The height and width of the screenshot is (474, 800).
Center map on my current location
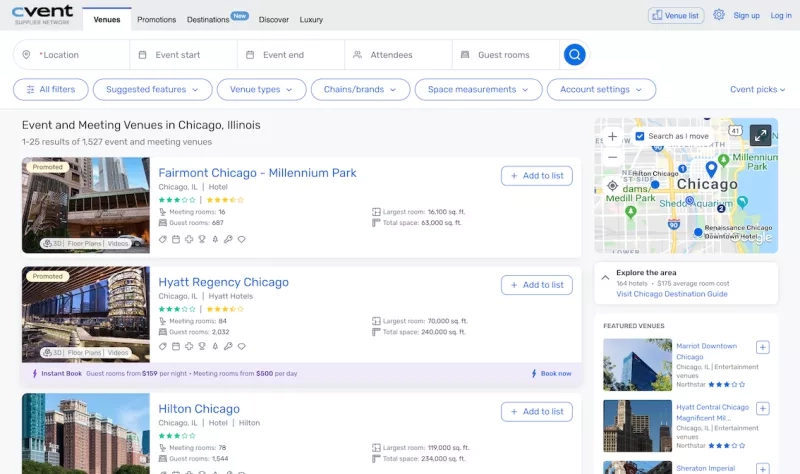click(x=612, y=185)
